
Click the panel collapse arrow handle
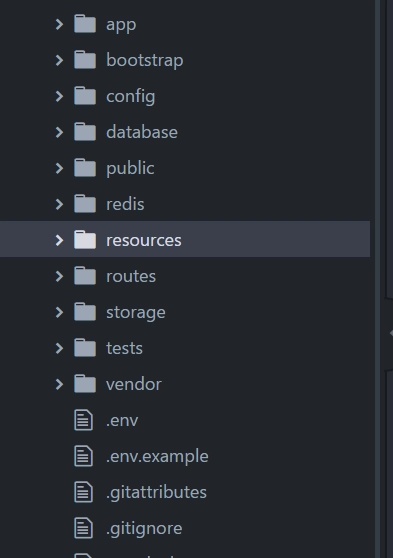click(x=391, y=333)
